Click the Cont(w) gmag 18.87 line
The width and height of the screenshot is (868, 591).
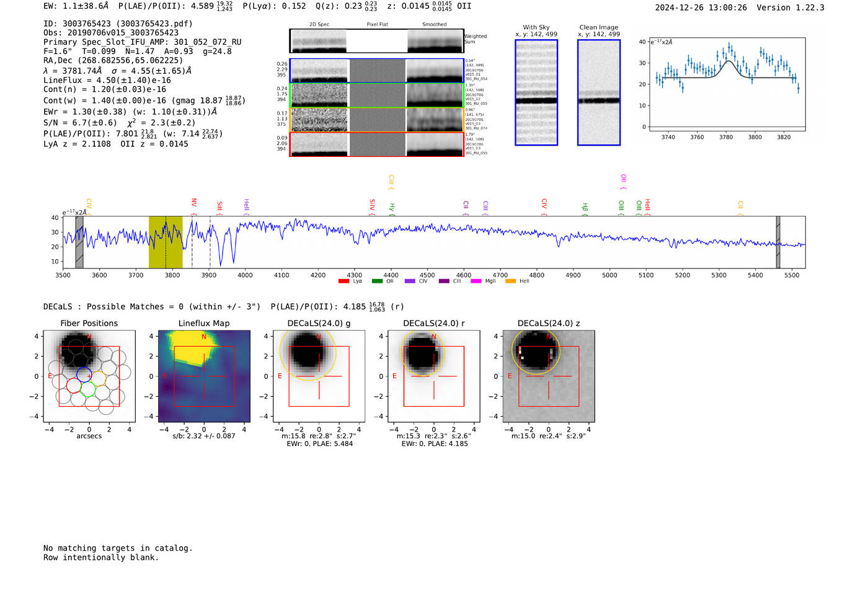click(x=144, y=100)
